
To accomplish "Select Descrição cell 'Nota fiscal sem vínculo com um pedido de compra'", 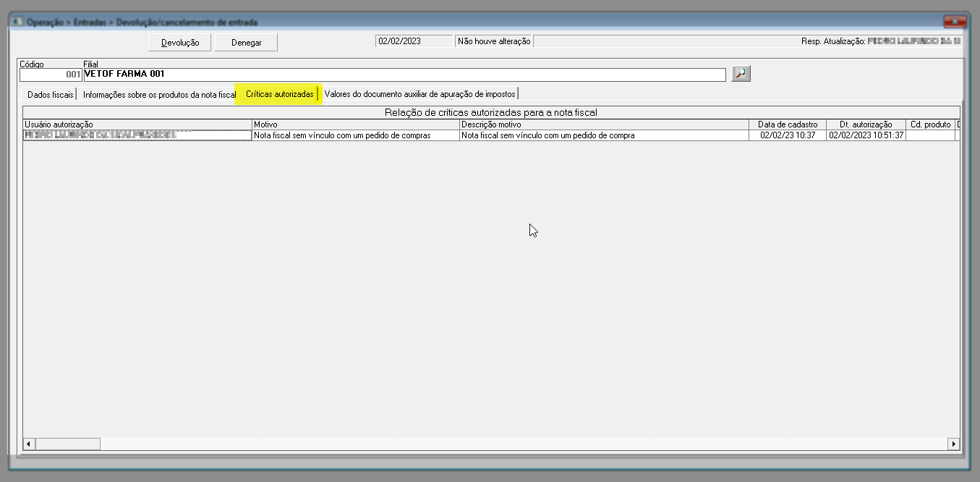I will click(x=604, y=135).
